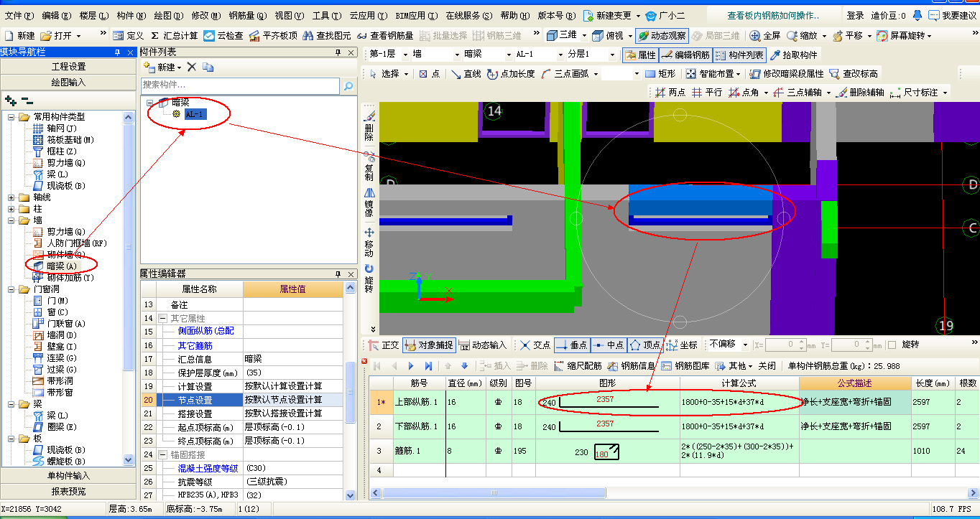Toggle 正交 orthogonal mode
Screen dimensions: 980x519
[383, 345]
